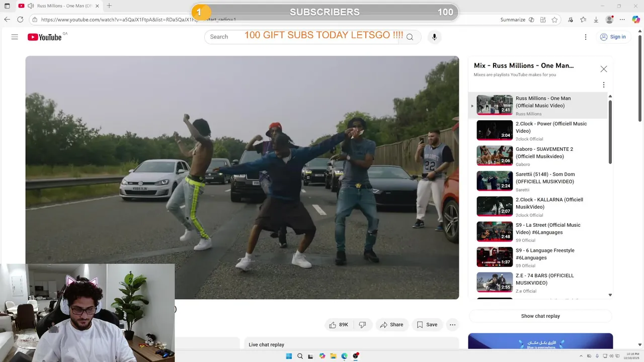Click the main video player
Image resolution: width=644 pixels, height=362 pixels.
click(x=242, y=177)
